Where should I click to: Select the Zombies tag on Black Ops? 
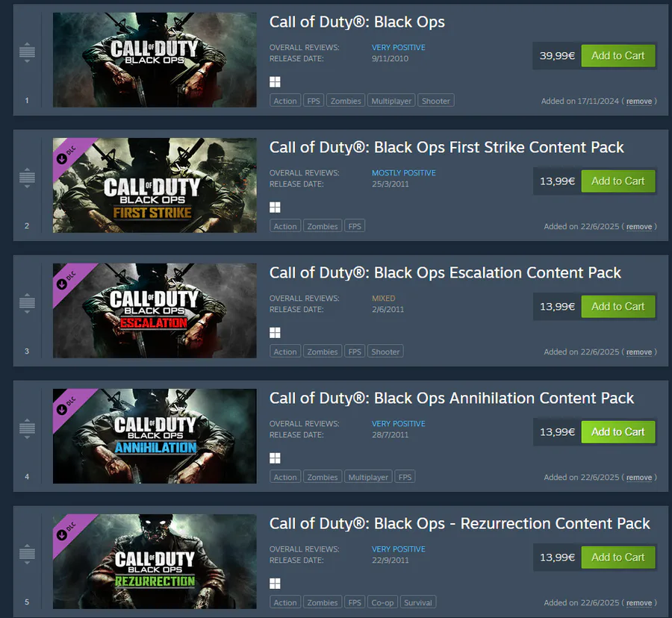coord(346,101)
